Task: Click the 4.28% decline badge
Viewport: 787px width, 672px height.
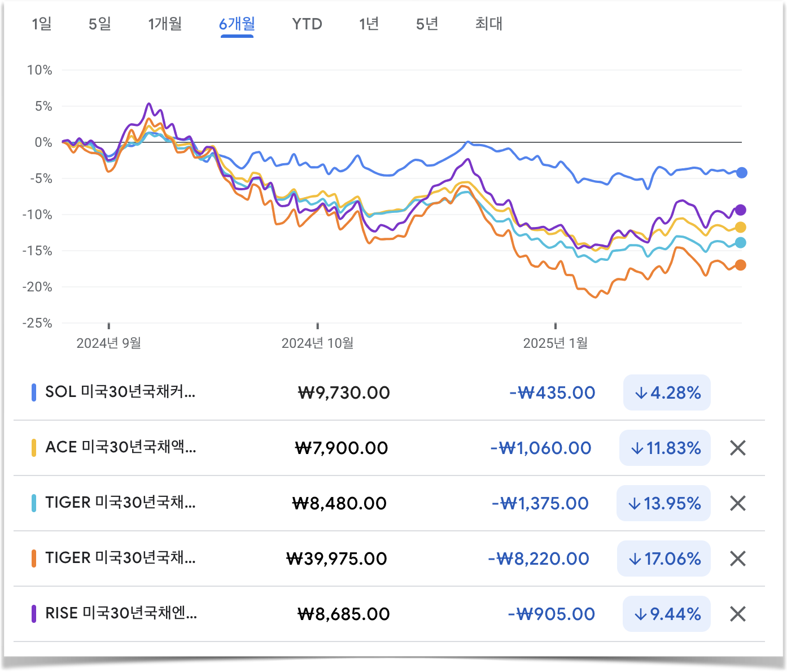Action: (667, 392)
